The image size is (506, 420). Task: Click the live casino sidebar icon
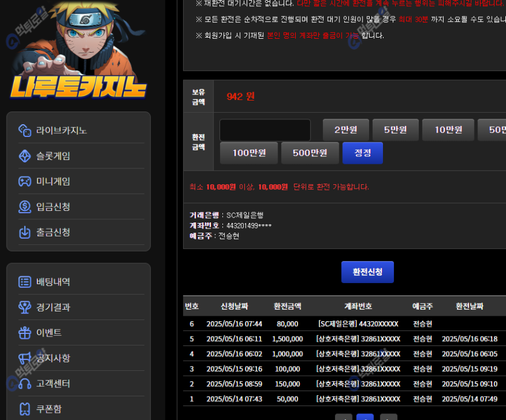coord(25,130)
